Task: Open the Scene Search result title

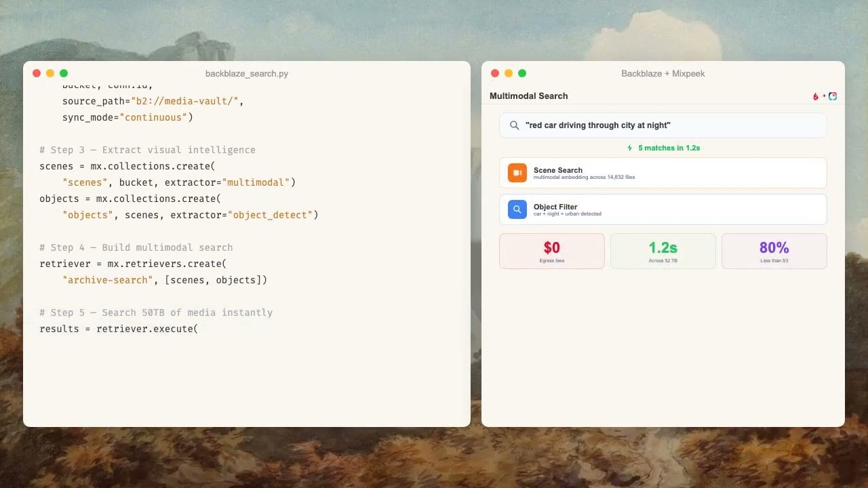Action: [558, 170]
